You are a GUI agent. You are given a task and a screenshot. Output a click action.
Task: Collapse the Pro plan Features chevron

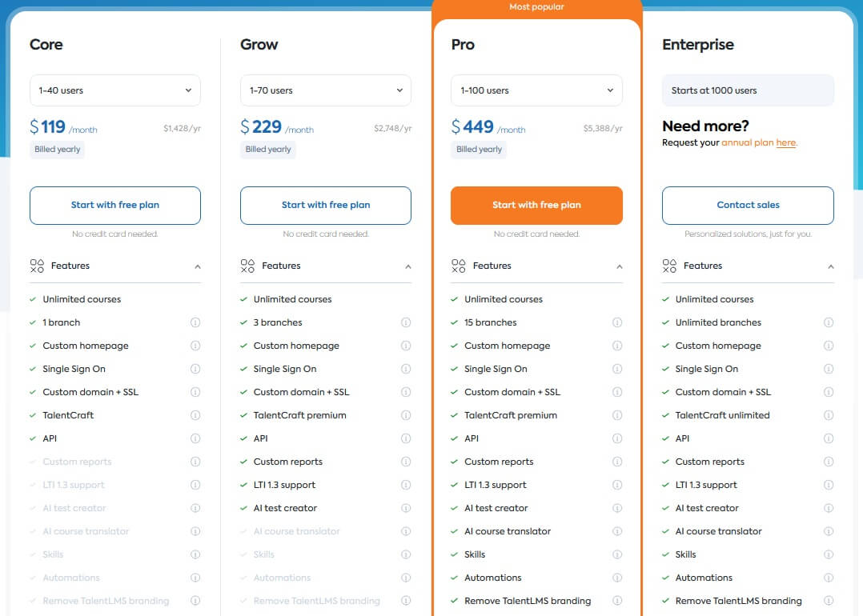coord(620,266)
